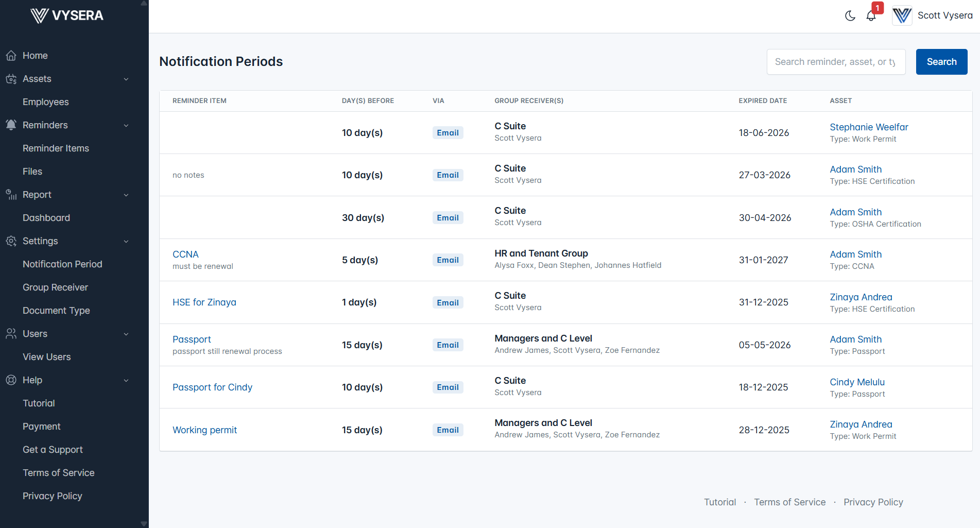Click expired date 31-01-2027
The image size is (980, 528).
(x=763, y=260)
